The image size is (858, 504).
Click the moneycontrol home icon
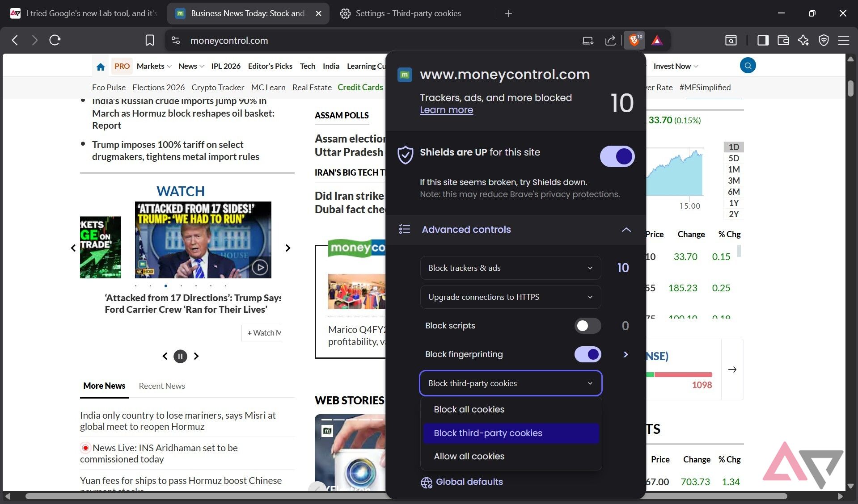101,67
